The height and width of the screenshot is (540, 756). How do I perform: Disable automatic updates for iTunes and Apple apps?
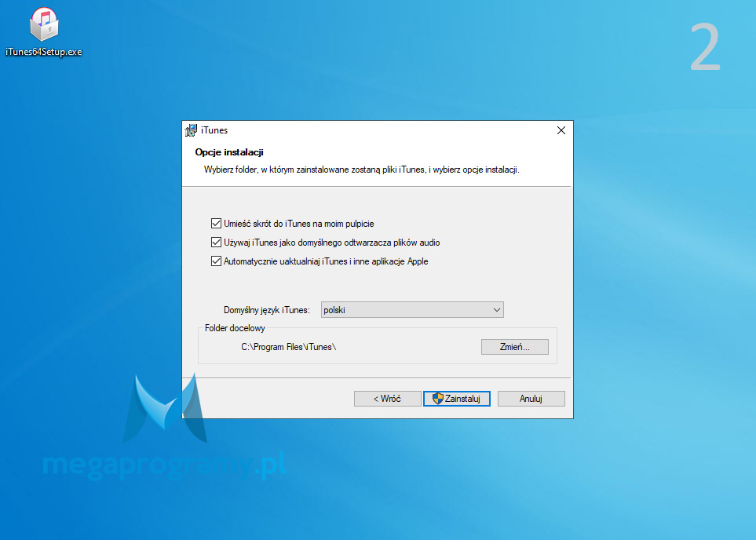click(x=216, y=261)
